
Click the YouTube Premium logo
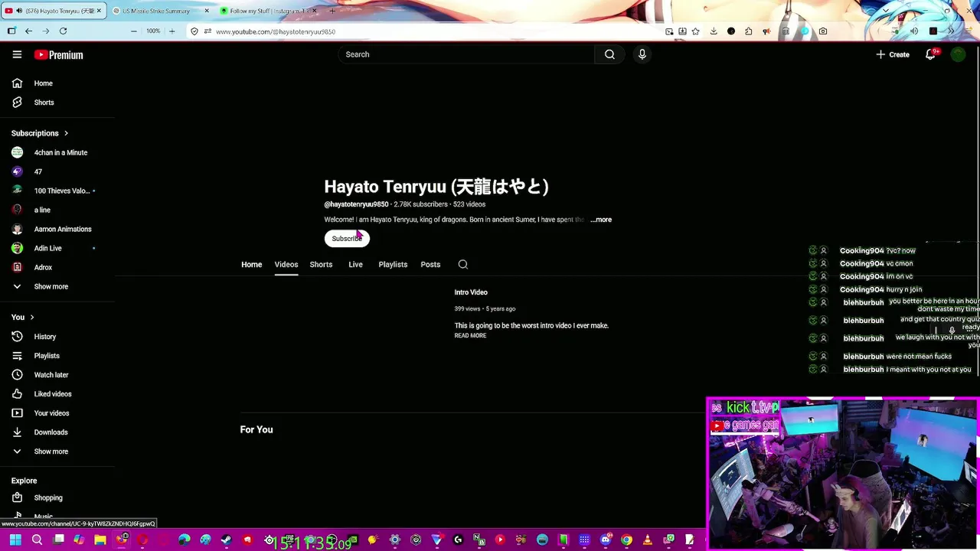click(58, 55)
